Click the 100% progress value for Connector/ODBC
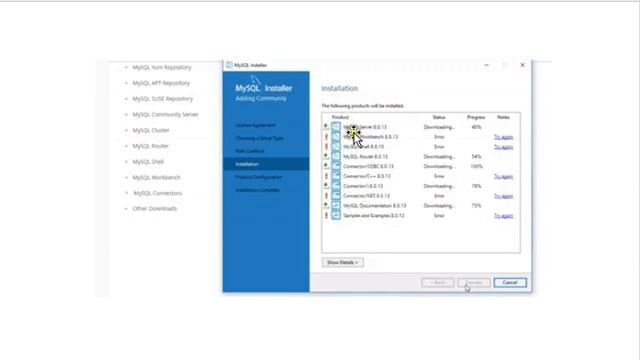 (476, 167)
